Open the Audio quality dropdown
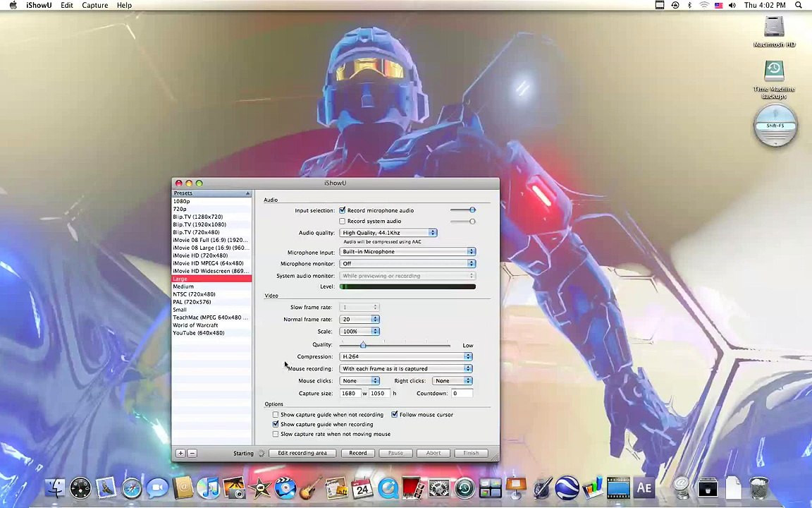 point(388,233)
